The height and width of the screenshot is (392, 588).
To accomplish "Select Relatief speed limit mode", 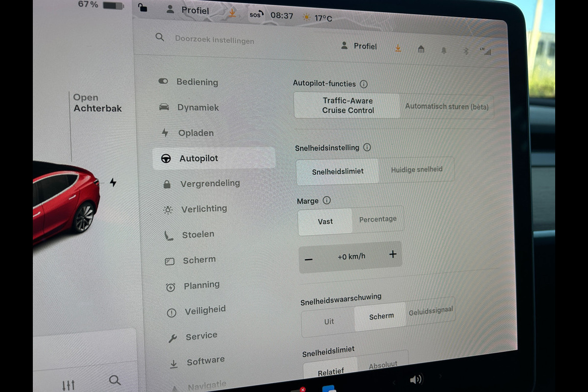I will pyautogui.click(x=330, y=372).
